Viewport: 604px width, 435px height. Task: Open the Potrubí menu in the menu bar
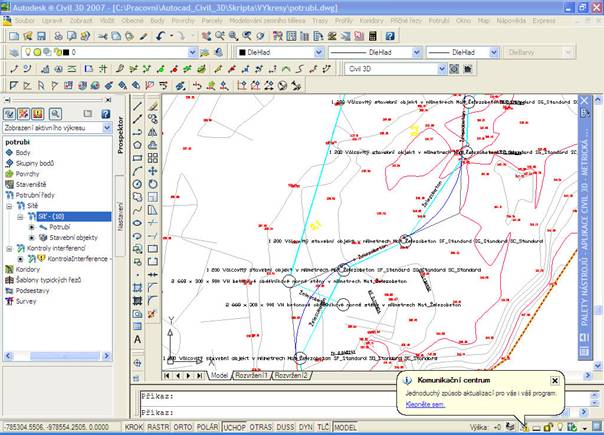[439, 20]
